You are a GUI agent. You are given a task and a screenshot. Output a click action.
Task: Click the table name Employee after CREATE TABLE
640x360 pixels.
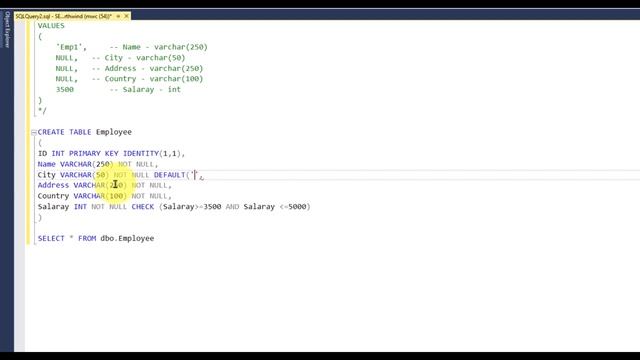(x=114, y=132)
